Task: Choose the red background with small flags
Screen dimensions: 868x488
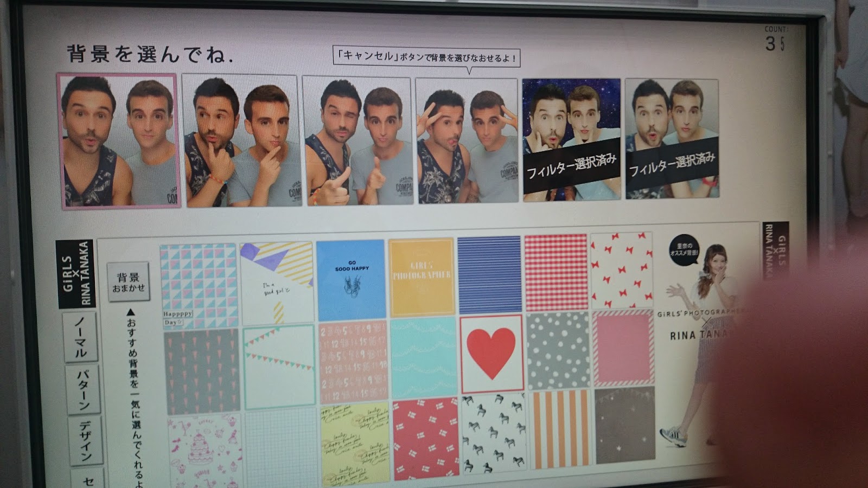Action: (x=426, y=439)
